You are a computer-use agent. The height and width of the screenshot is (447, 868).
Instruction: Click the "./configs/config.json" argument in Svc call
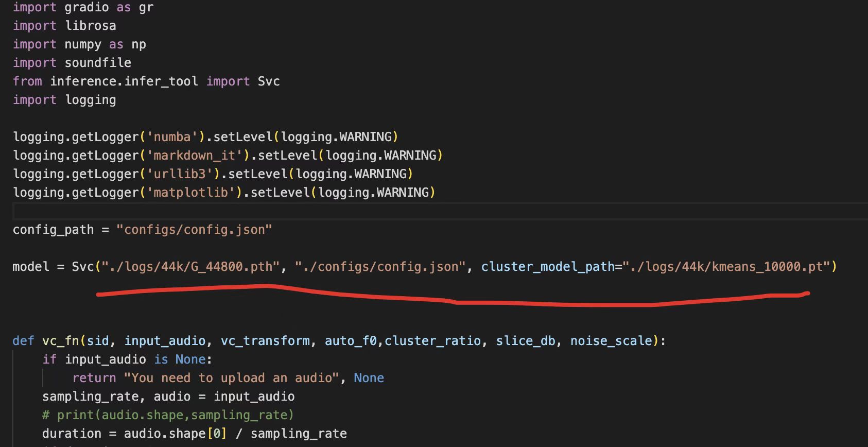380,267
